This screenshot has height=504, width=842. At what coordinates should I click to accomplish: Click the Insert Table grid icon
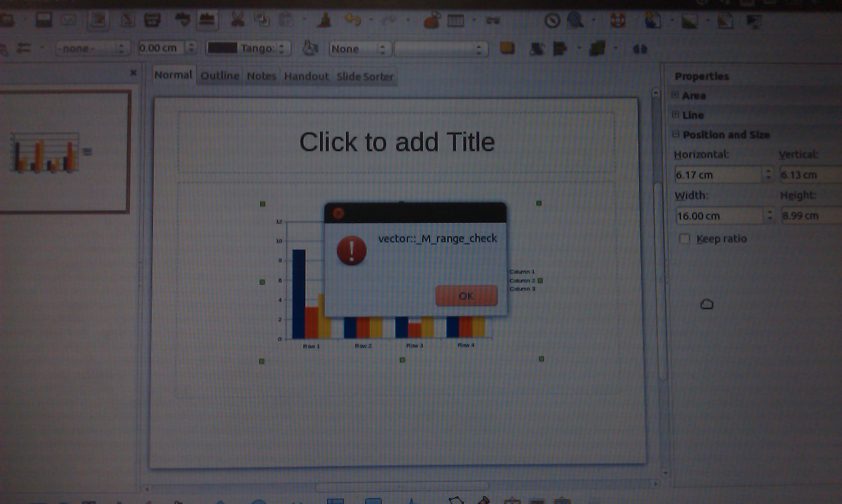[455, 20]
